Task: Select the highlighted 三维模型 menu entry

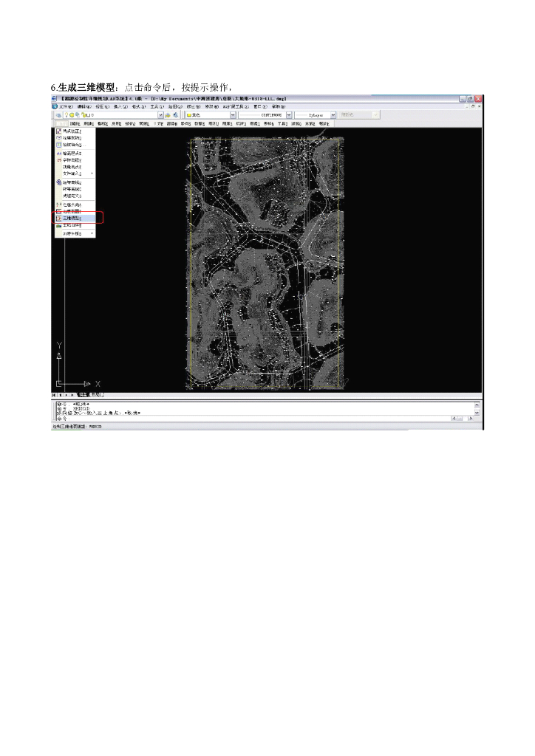Action: click(75, 218)
